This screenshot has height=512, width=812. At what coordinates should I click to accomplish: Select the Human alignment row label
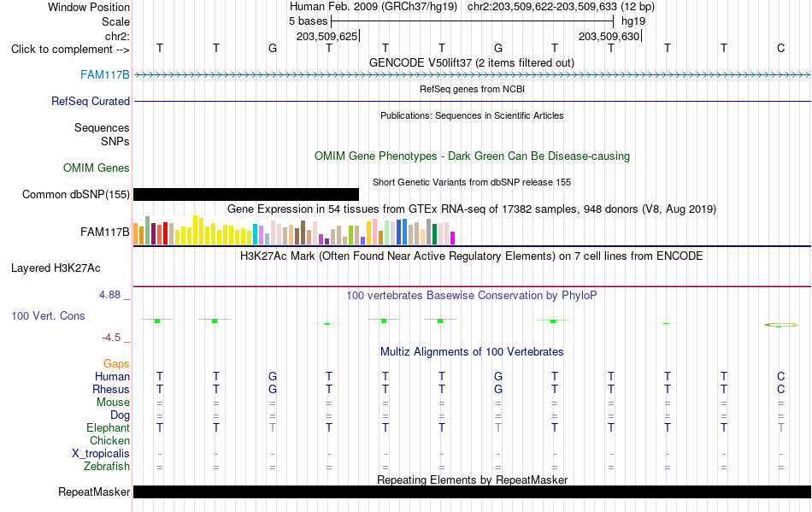112,376
